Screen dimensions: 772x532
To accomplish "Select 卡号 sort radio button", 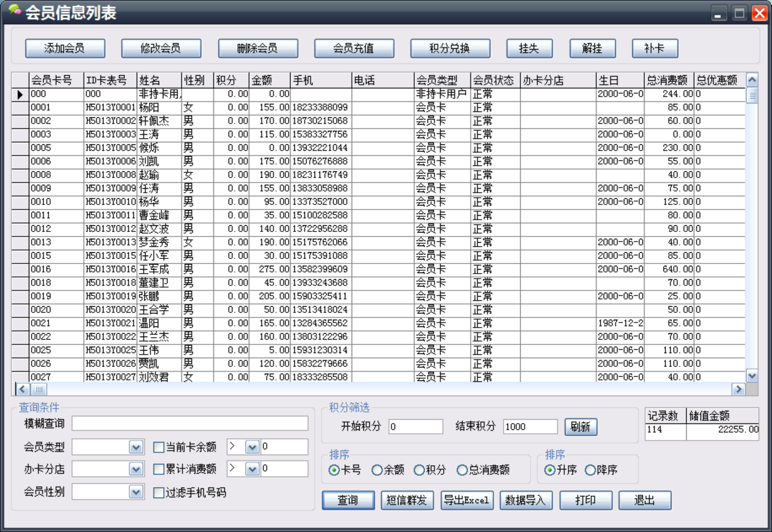I will (334, 470).
